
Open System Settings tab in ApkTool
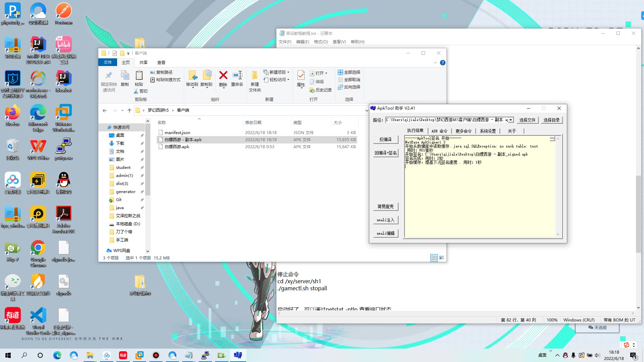(488, 131)
